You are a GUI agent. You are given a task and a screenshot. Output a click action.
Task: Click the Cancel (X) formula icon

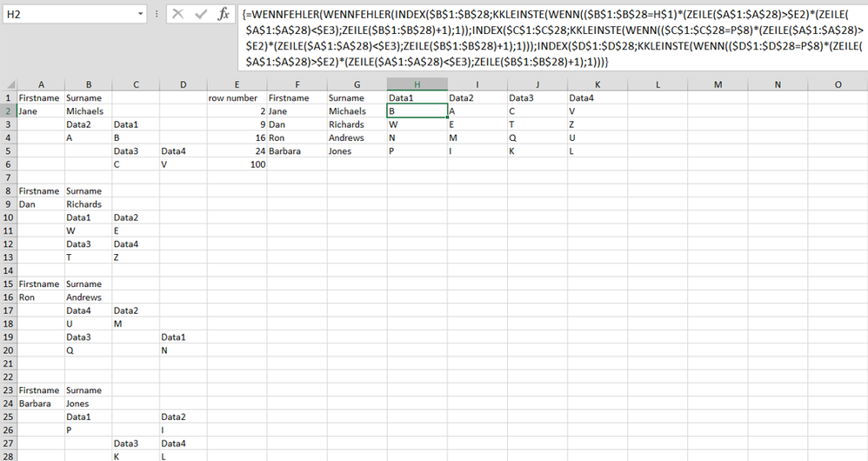coord(177,14)
